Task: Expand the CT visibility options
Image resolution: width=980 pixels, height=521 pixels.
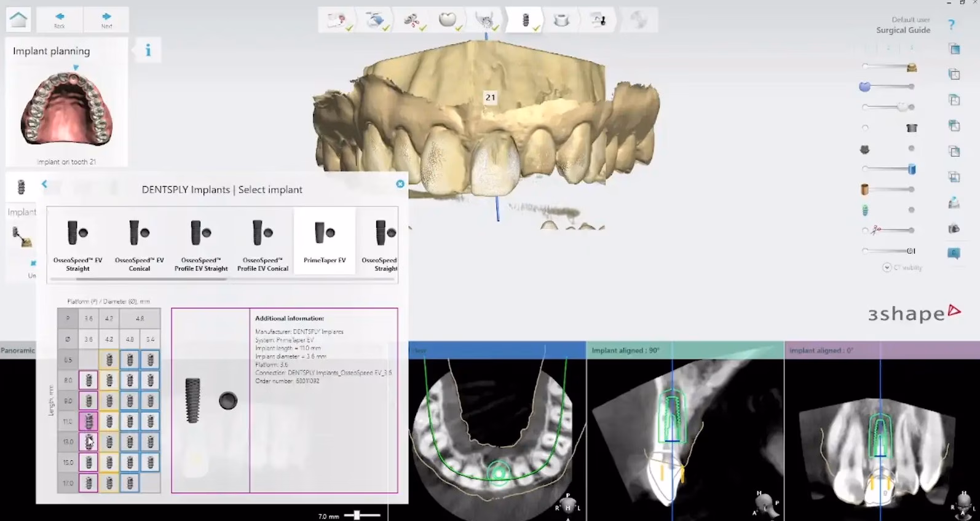Action: tap(887, 268)
